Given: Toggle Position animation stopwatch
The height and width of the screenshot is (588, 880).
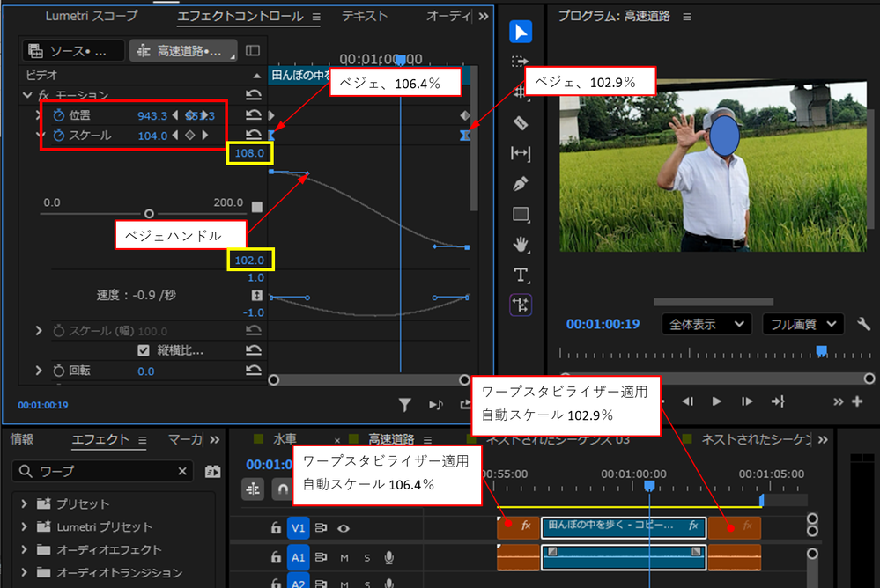Looking at the screenshot, I should click(58, 115).
